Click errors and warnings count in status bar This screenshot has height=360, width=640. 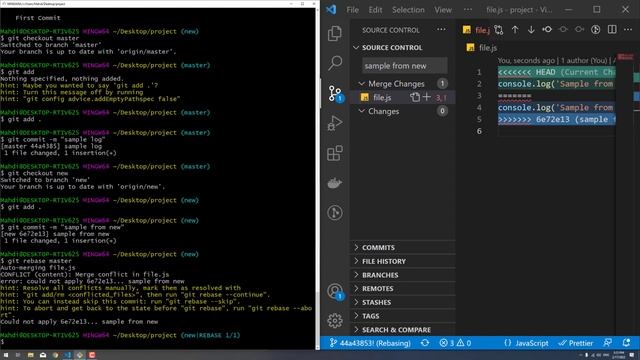click(455, 343)
